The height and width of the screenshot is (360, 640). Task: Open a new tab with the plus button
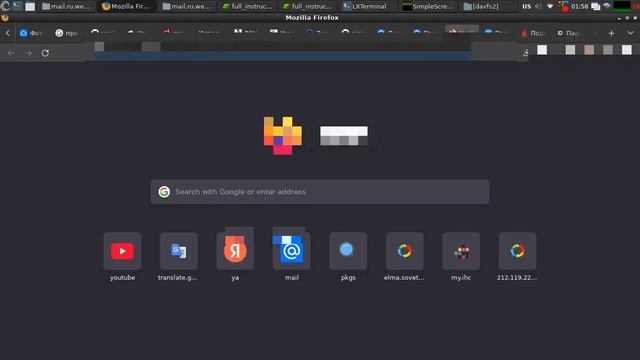click(611, 33)
